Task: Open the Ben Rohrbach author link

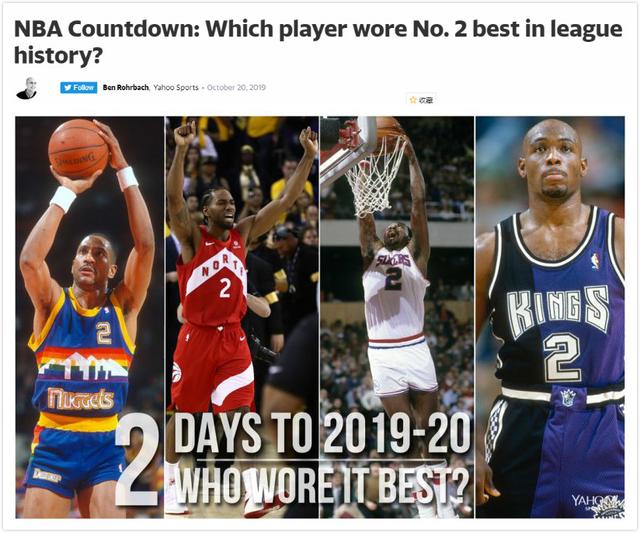Action: [126, 87]
